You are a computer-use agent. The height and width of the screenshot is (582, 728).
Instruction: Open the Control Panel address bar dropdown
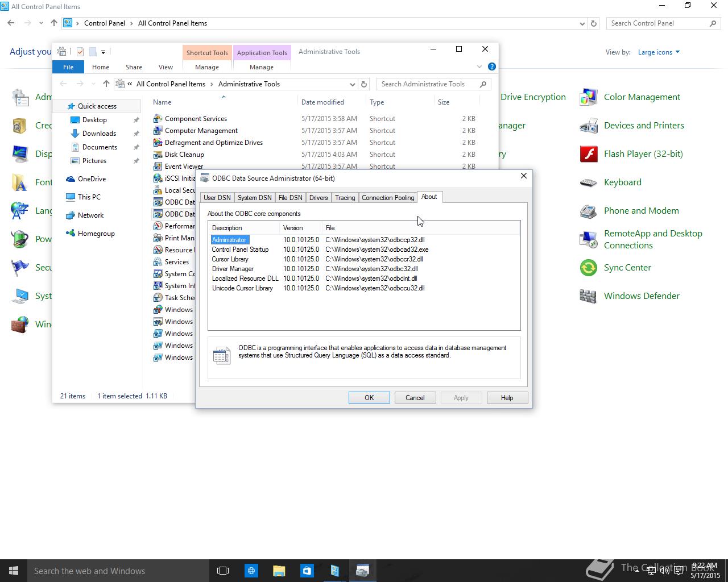click(582, 23)
